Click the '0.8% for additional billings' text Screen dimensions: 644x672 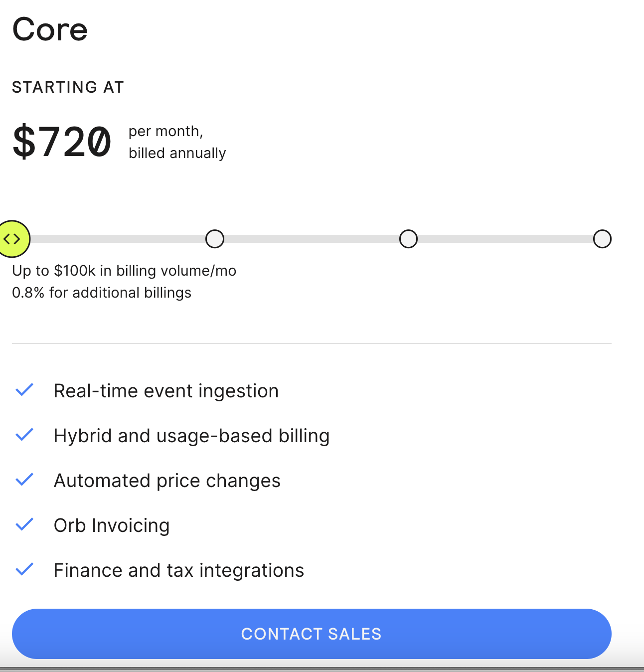tap(102, 293)
